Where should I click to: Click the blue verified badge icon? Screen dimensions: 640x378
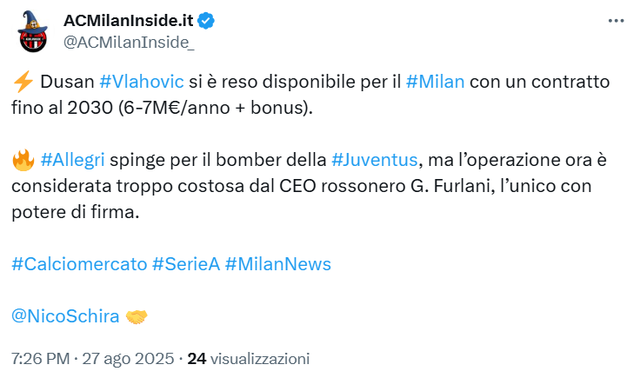(x=206, y=20)
